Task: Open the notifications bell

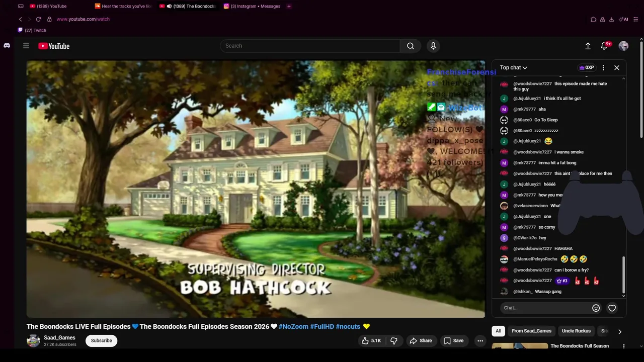Action: (x=604, y=46)
